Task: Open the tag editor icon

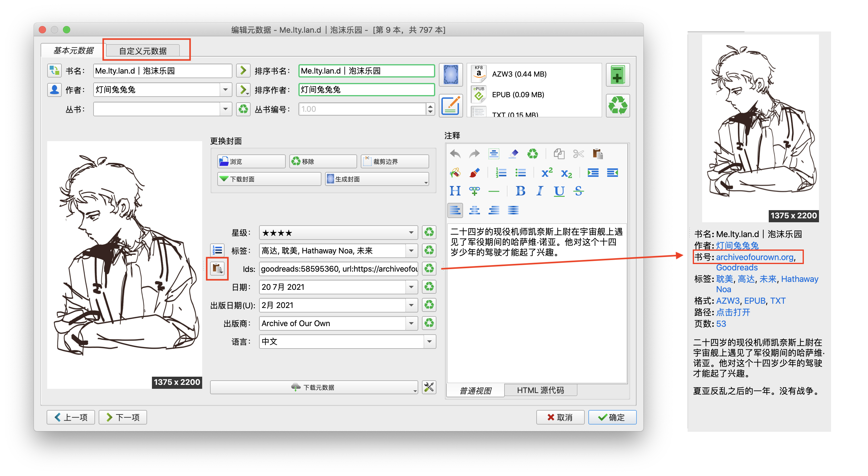Action: tap(217, 250)
